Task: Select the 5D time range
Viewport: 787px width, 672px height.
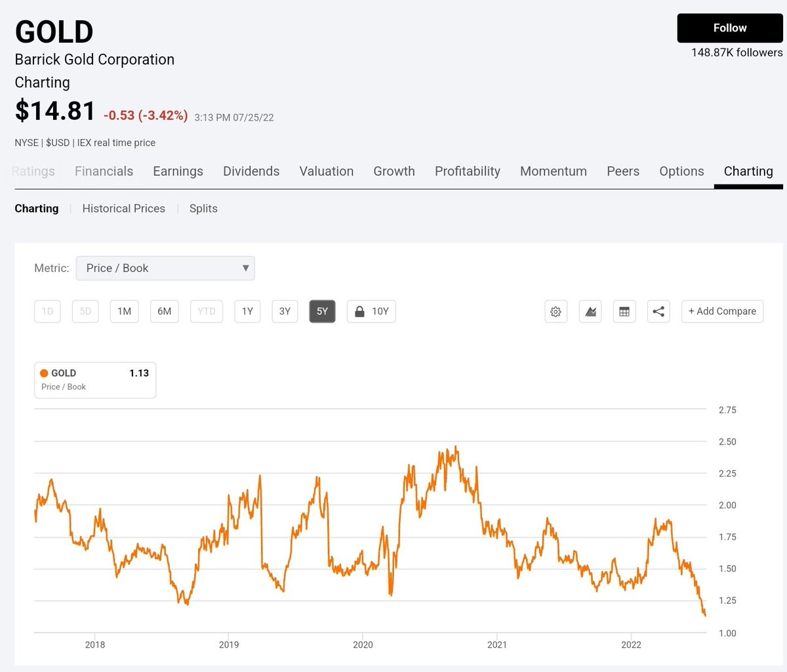Action: pyautogui.click(x=85, y=311)
